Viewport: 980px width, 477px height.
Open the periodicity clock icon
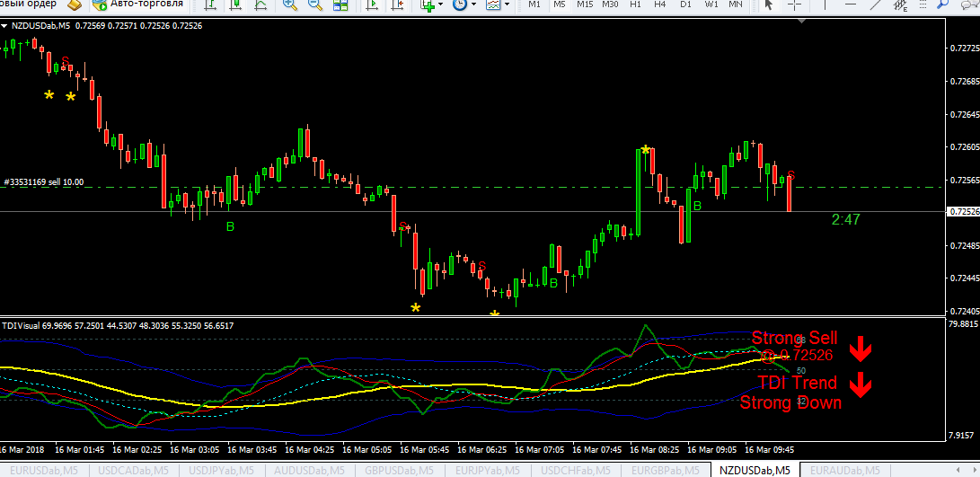(459, 5)
